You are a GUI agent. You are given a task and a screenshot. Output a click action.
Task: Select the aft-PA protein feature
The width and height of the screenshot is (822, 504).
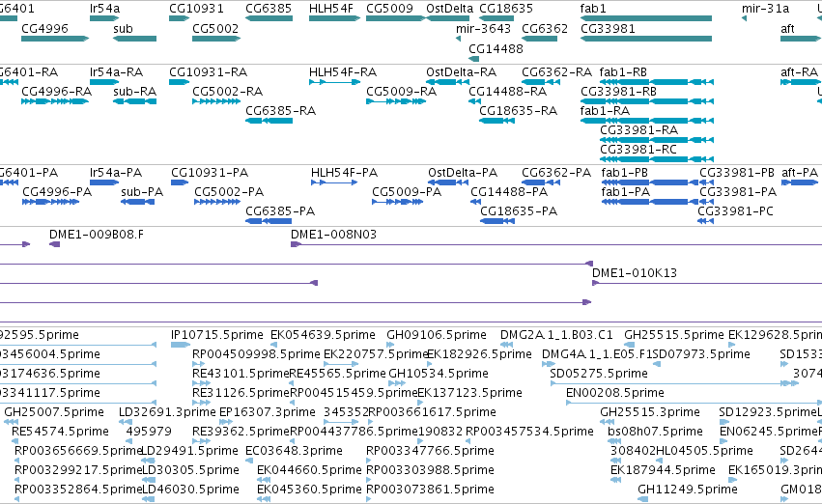tap(800, 182)
